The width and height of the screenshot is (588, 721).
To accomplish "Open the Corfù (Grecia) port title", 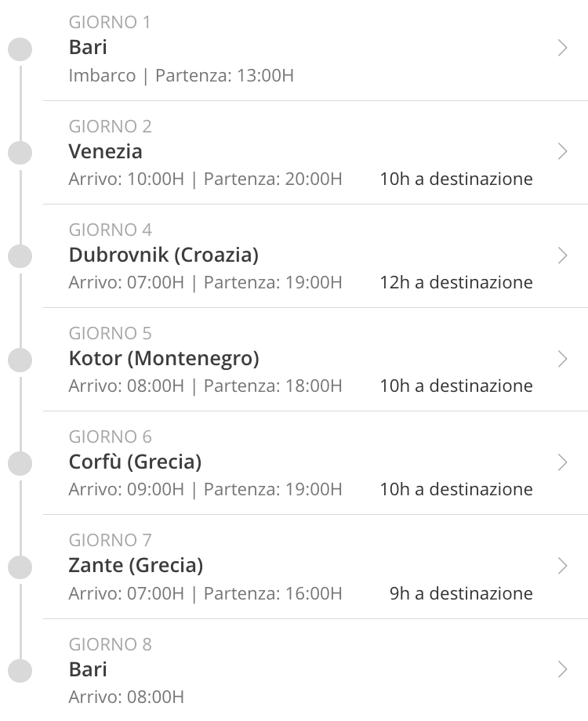I will click(136, 462).
